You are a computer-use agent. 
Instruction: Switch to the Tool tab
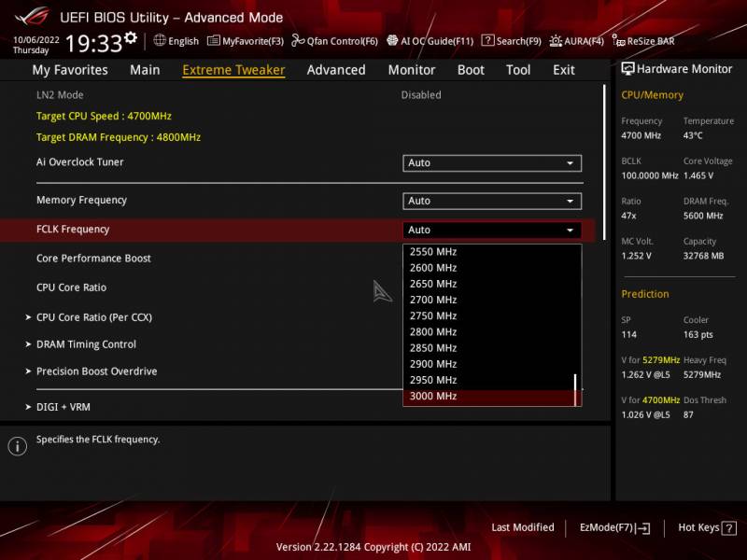518,70
